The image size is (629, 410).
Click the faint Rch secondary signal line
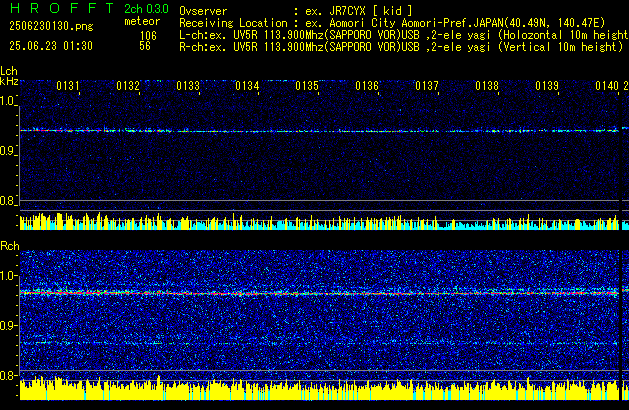(319, 343)
